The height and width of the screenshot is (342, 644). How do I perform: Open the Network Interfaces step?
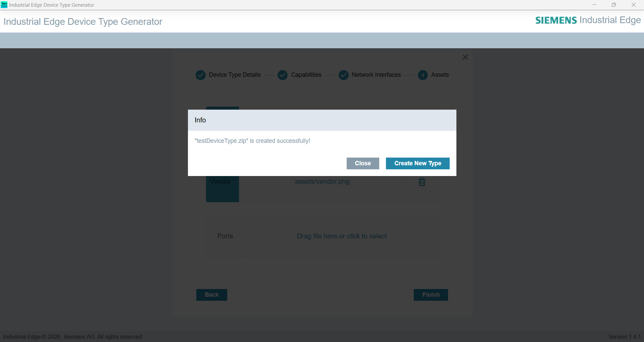pyautogui.click(x=376, y=75)
